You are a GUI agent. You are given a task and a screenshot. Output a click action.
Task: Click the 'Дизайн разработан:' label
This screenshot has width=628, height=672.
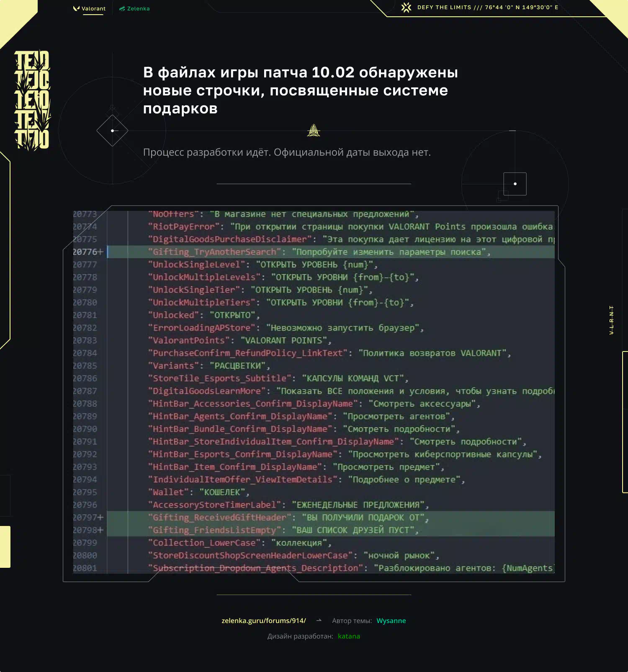300,636
